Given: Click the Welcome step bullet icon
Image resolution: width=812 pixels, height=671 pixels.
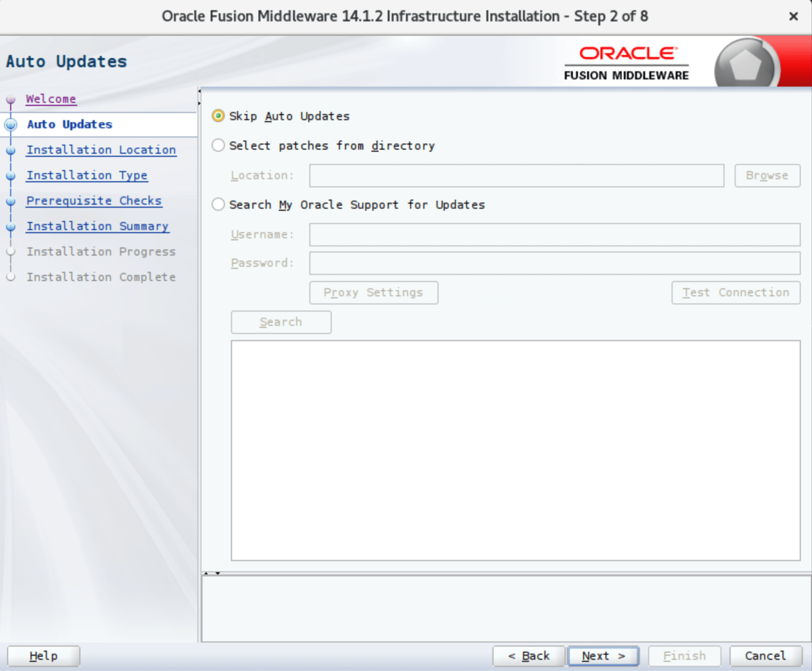Looking at the screenshot, I should click(11, 99).
